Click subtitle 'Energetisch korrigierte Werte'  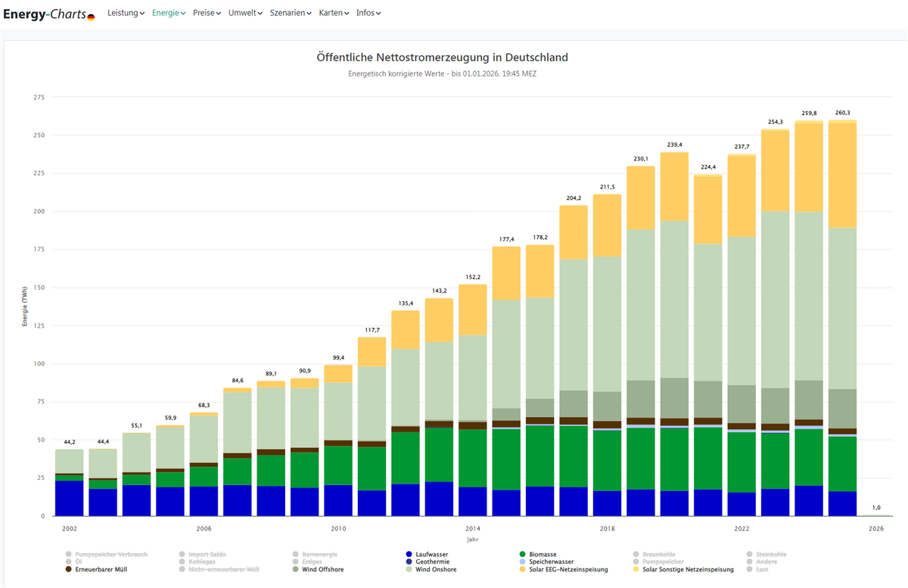point(396,74)
